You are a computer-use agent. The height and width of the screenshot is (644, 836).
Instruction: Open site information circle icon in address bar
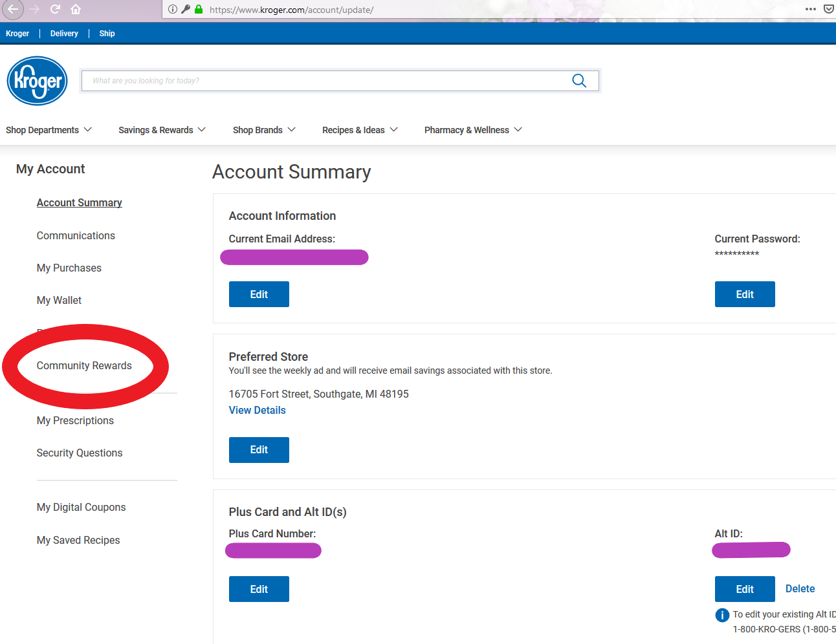point(173,9)
